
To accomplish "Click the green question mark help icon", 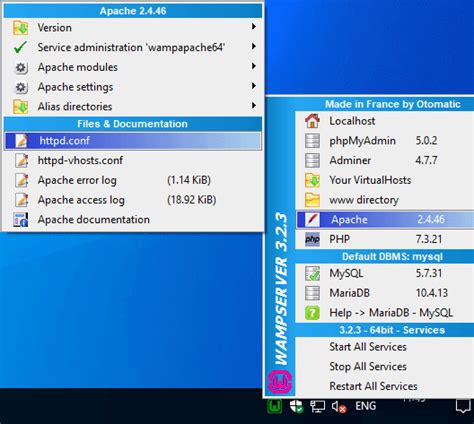I will click(x=312, y=313).
